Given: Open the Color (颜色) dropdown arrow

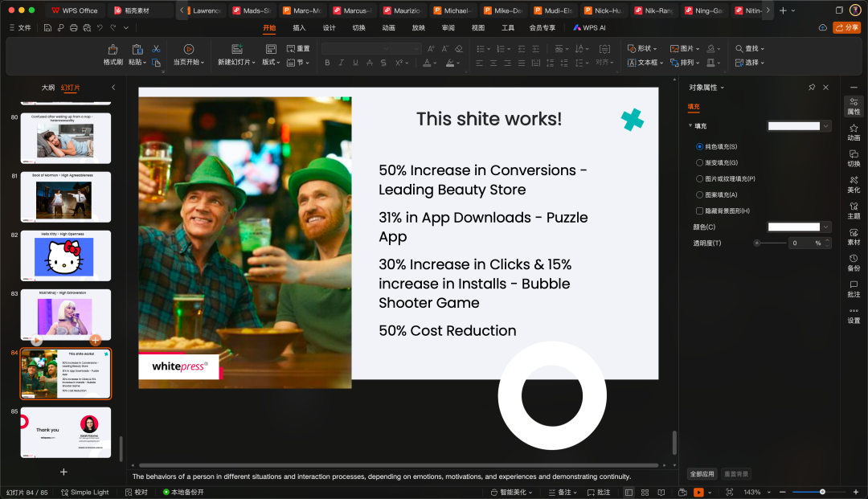Looking at the screenshot, I should pos(826,227).
